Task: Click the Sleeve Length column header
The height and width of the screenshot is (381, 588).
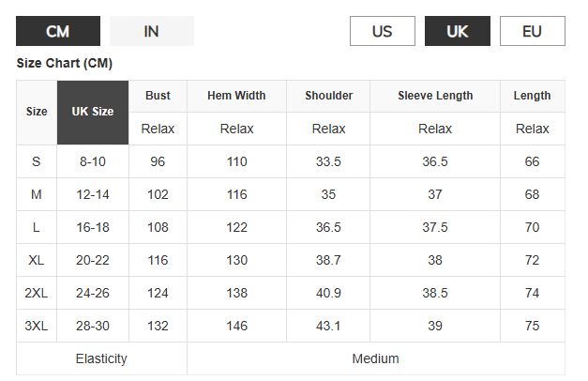Action: pyautogui.click(x=435, y=96)
